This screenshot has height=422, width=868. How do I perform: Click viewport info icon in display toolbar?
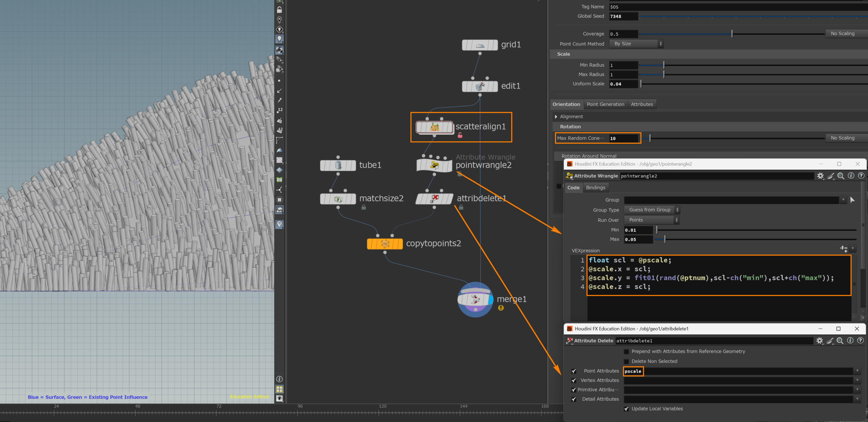(279, 379)
